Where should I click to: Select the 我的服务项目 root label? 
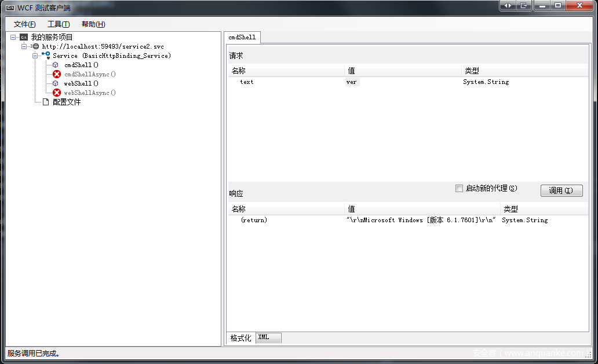pos(52,37)
